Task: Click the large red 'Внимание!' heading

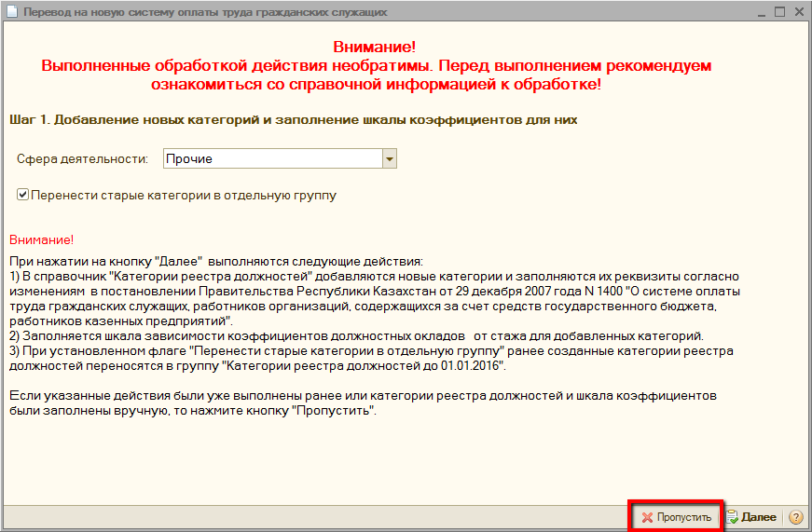Action: tap(374, 48)
